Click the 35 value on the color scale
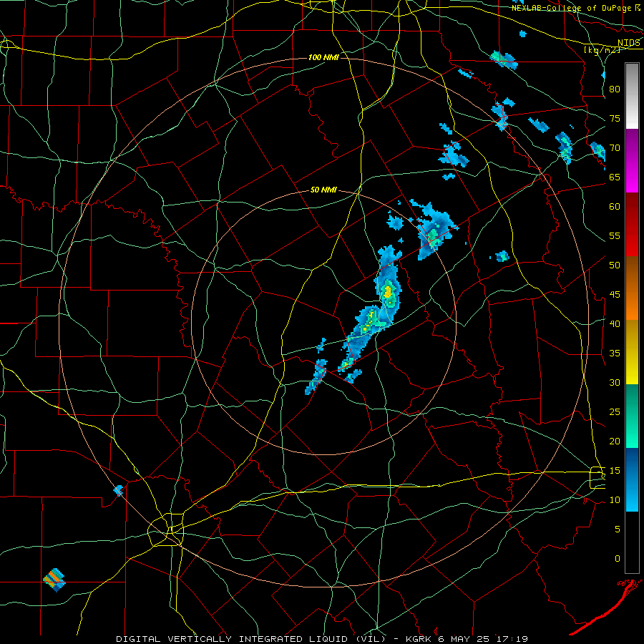The height and width of the screenshot is (644, 644). pyautogui.click(x=615, y=353)
